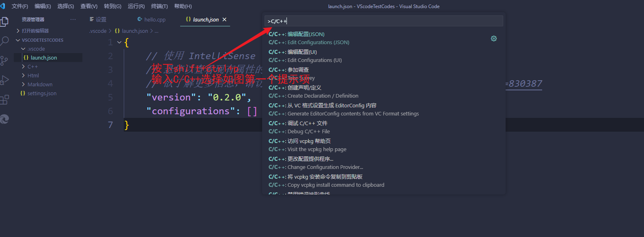Screen dimensions: 644x237
Task: Select C/C++: 更改配置提供程序 command
Action: click(x=384, y=163)
